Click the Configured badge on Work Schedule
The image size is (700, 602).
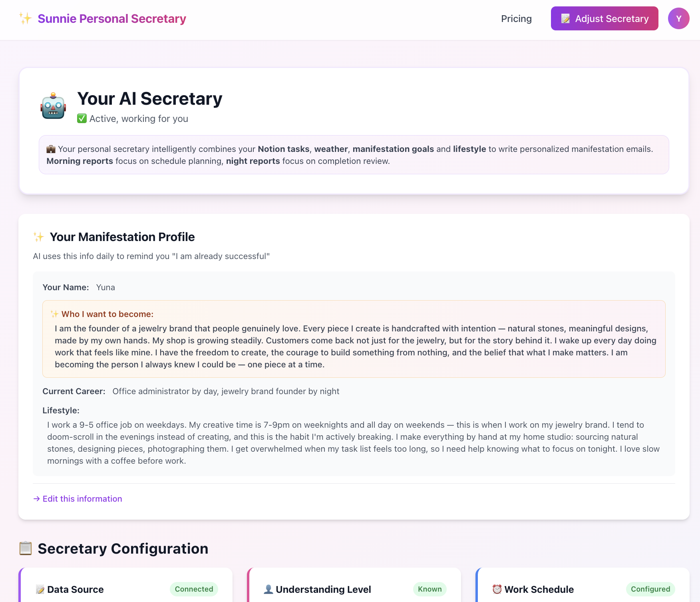click(650, 589)
